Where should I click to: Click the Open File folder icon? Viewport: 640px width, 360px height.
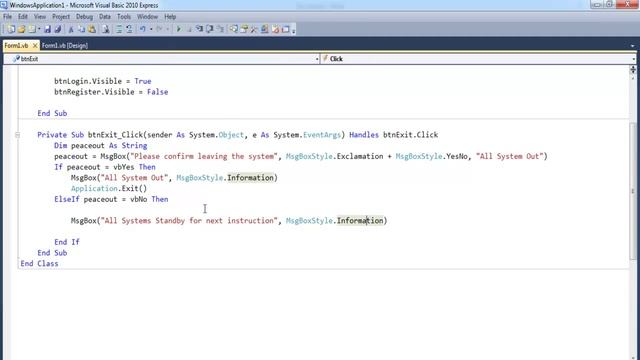21,29
